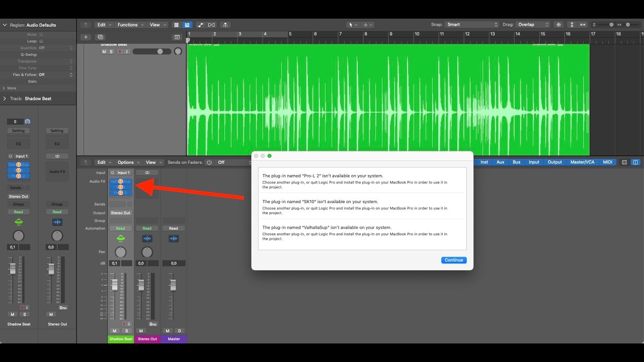The width and height of the screenshot is (644, 362).
Task: Click the Continue button in the dialog
Action: pyautogui.click(x=454, y=260)
